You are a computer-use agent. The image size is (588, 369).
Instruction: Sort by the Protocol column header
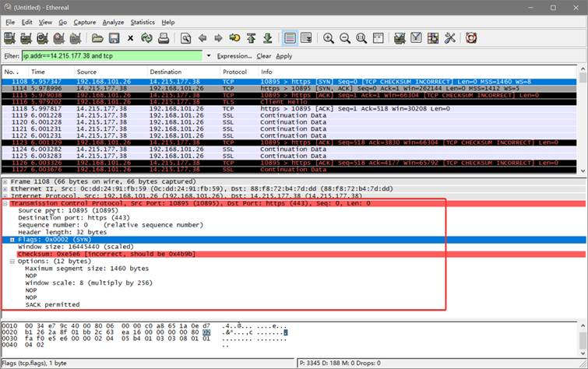pyautogui.click(x=239, y=72)
